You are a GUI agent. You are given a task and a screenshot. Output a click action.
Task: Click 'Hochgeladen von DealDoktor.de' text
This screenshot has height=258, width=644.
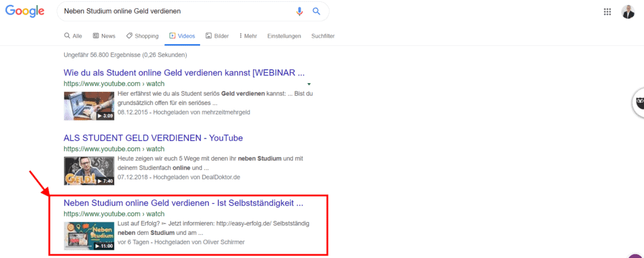[196, 177]
